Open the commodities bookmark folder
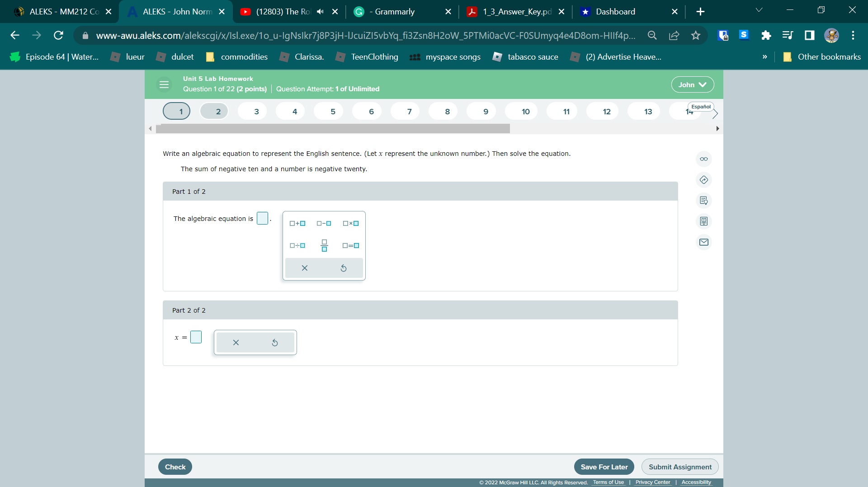The width and height of the screenshot is (868, 487). pyautogui.click(x=236, y=57)
